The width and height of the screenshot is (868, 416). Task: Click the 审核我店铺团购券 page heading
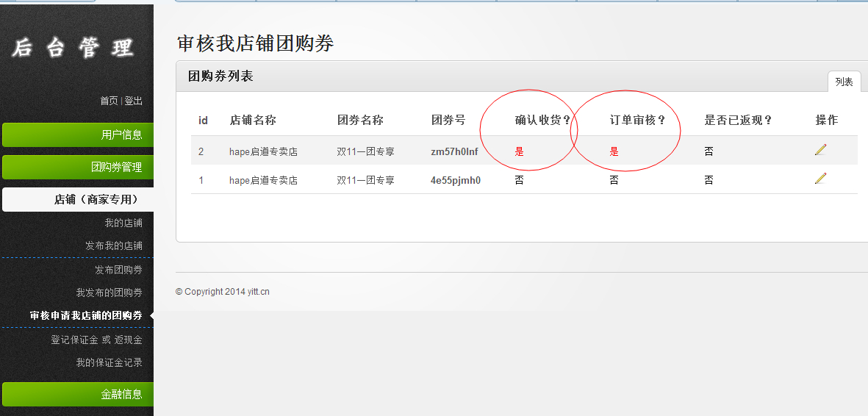tap(255, 43)
